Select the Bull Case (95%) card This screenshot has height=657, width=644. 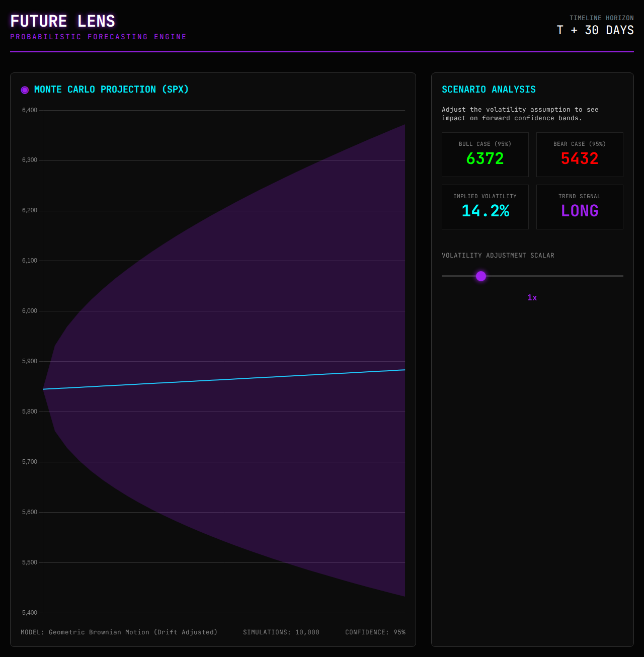click(485, 154)
